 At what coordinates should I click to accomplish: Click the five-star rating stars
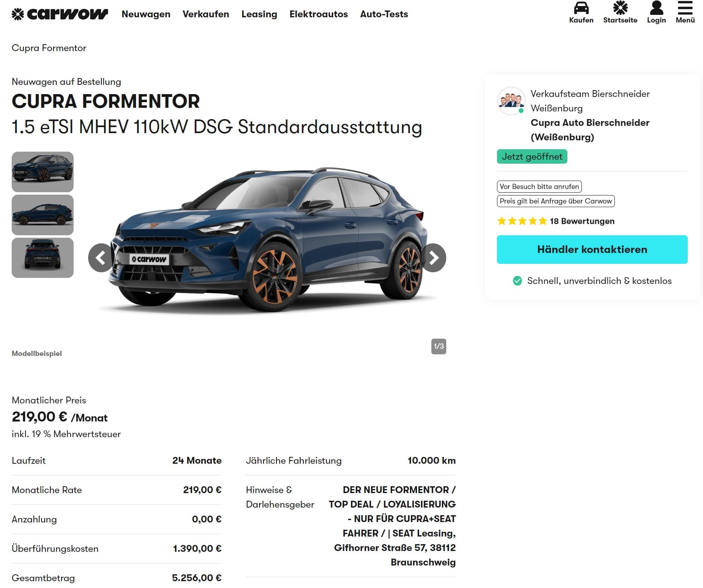coord(522,221)
